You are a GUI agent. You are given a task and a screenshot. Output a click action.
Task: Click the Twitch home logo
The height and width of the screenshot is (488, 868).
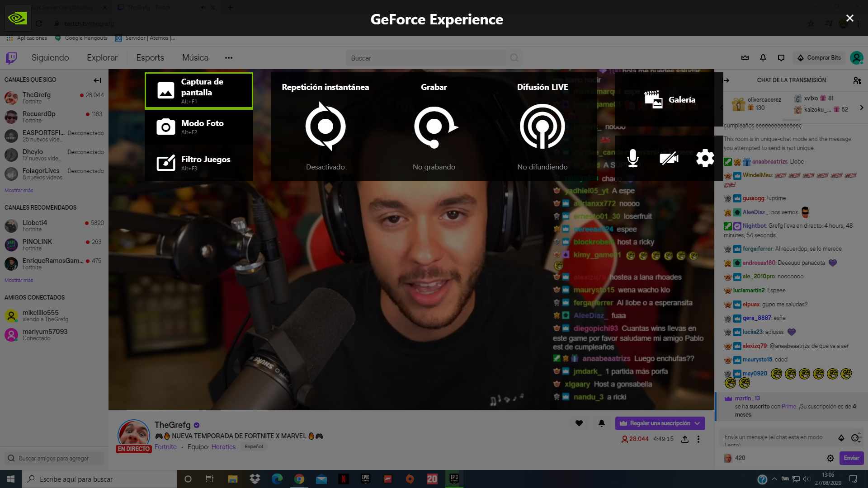(x=11, y=58)
